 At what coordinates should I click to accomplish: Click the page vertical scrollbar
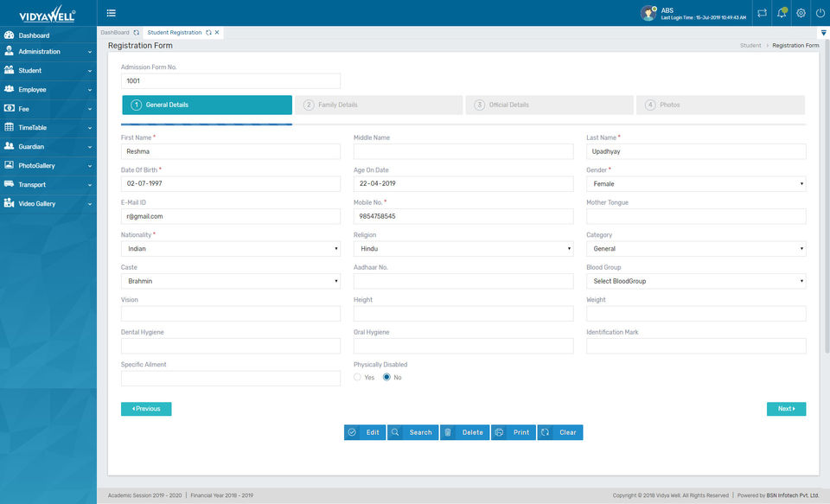click(827, 196)
